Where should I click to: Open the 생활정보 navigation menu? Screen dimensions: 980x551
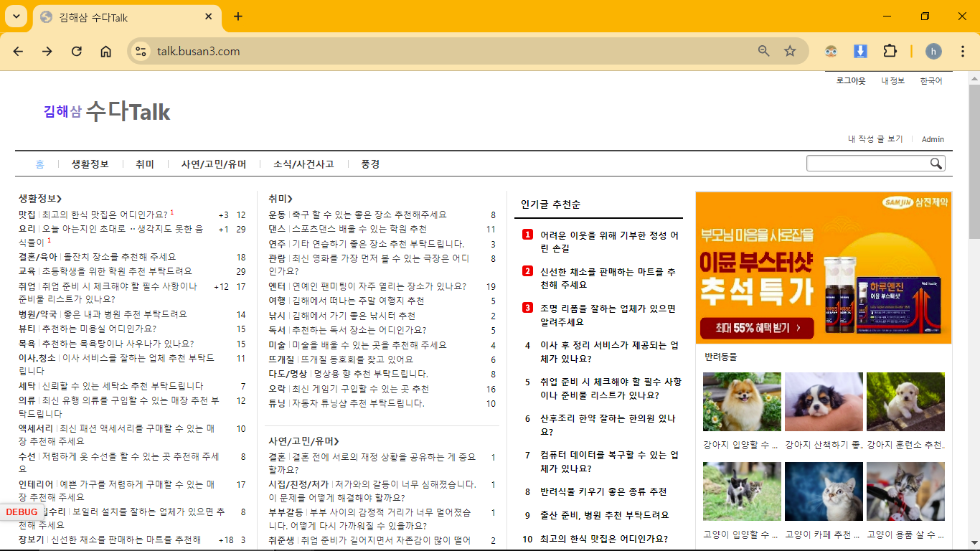point(90,164)
